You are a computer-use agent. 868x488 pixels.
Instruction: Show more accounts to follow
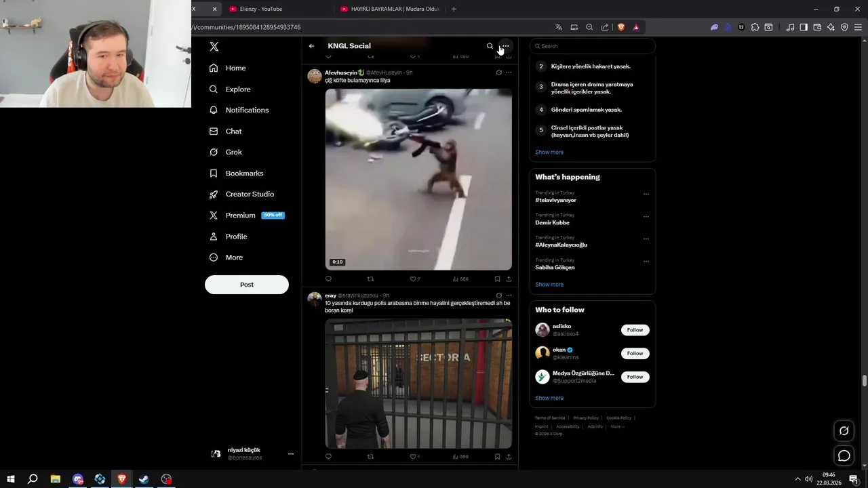(549, 398)
